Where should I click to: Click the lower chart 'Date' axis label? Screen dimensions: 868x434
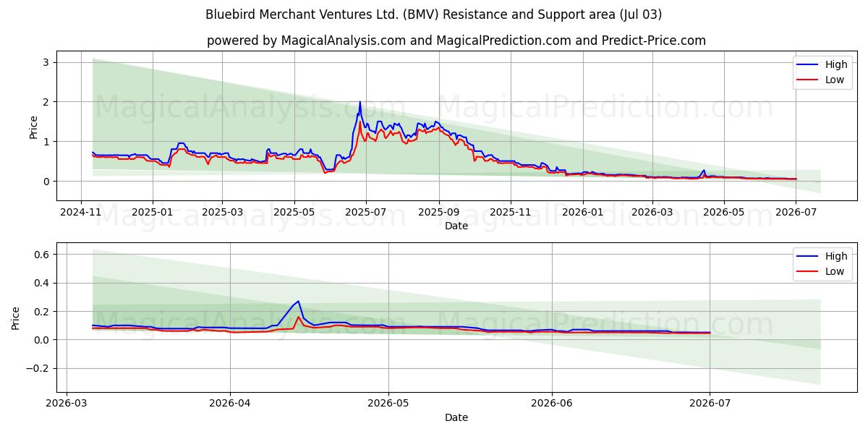pyautogui.click(x=456, y=417)
